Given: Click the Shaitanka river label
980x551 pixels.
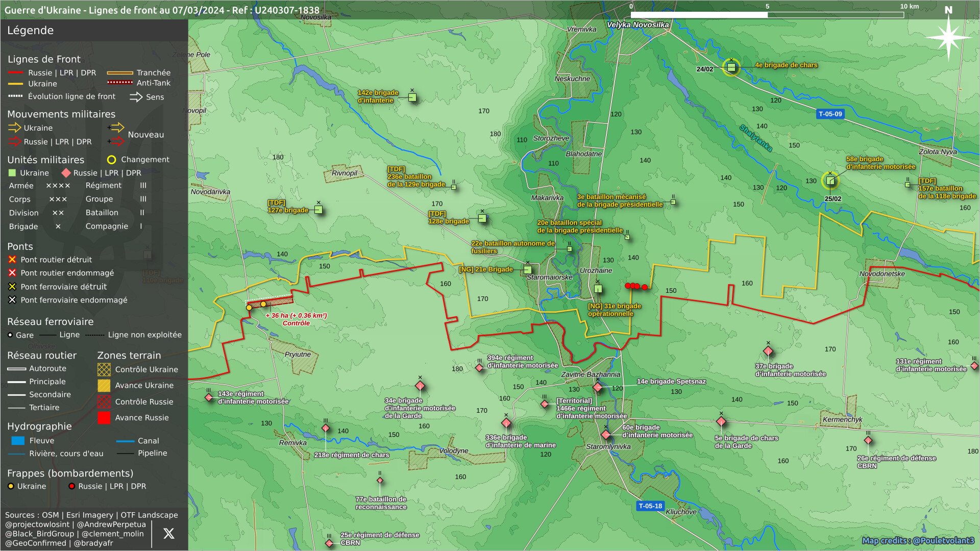Looking at the screenshot, I should pos(756,138).
